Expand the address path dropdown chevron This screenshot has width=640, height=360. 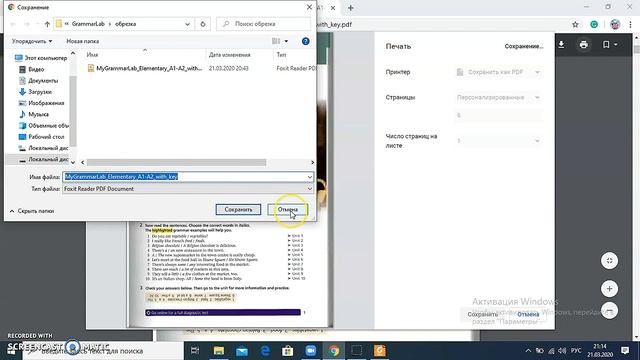(x=187, y=24)
